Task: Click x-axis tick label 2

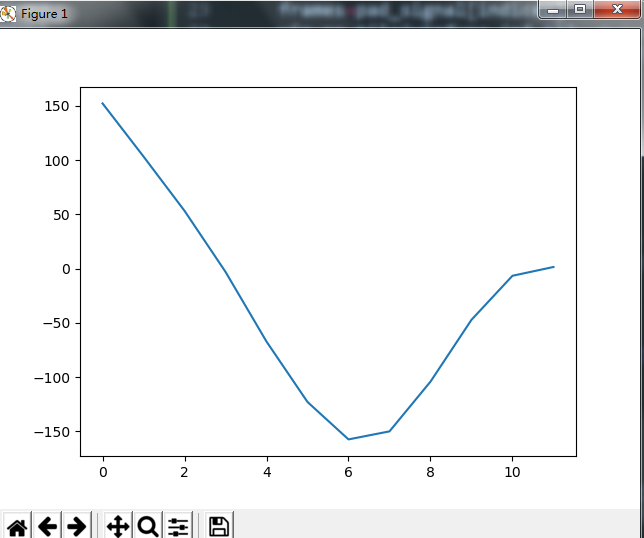Action: click(x=184, y=472)
